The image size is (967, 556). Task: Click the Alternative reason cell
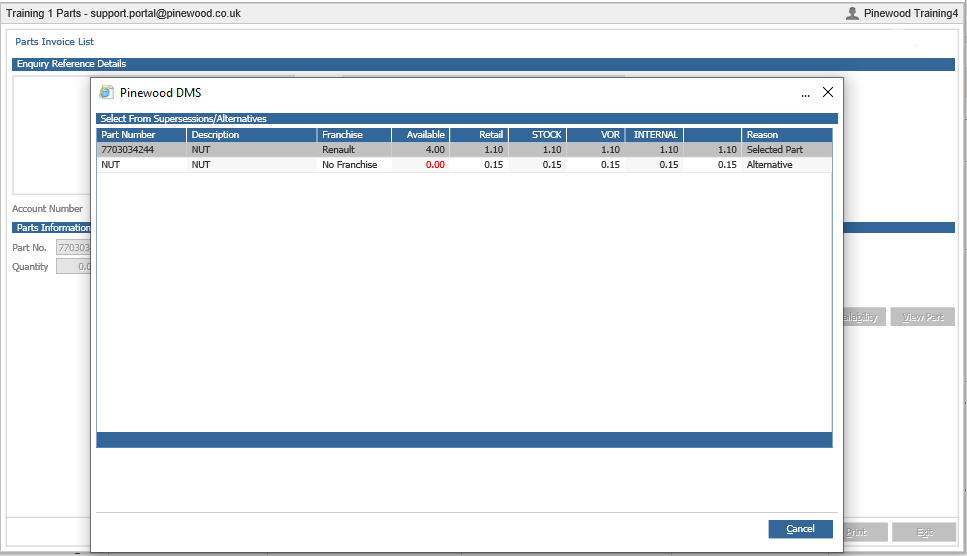tap(787, 165)
